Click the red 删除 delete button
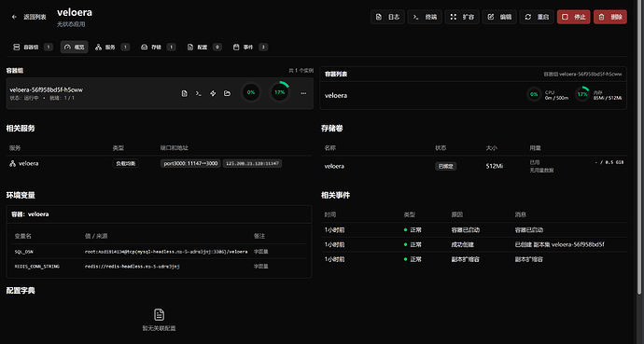The width and height of the screenshot is (644, 344). coord(610,17)
